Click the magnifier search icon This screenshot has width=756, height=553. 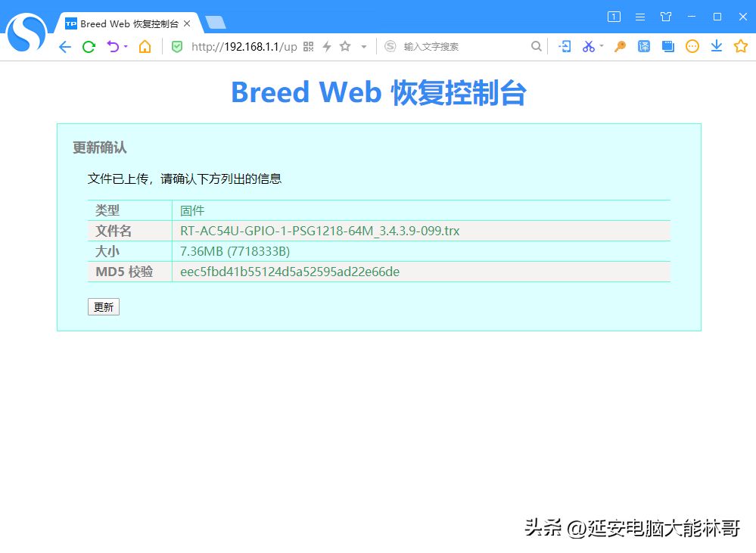click(x=536, y=47)
